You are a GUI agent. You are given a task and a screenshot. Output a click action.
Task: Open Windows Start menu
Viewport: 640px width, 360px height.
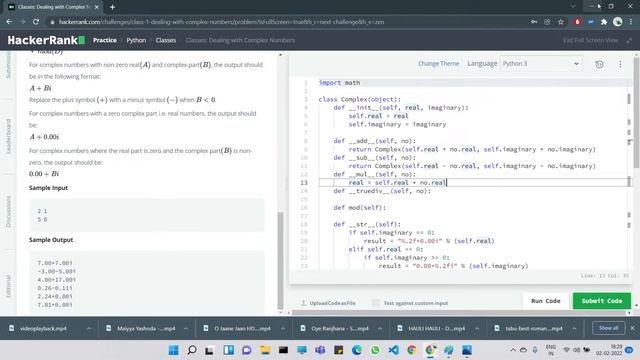[173, 350]
